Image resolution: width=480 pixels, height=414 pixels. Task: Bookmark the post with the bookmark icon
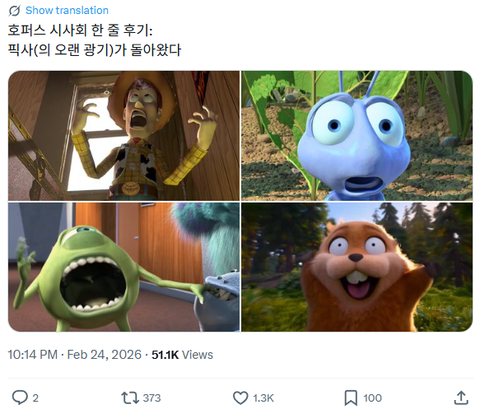(351, 398)
